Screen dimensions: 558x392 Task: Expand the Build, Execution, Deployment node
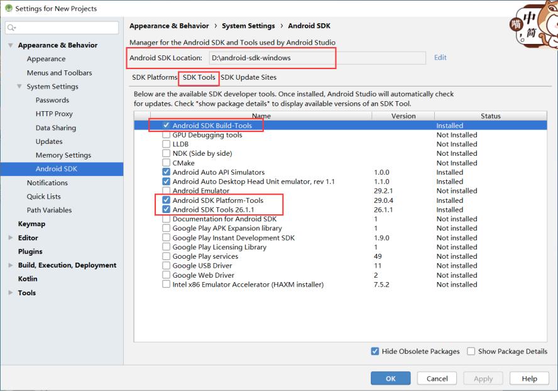pos(11,265)
